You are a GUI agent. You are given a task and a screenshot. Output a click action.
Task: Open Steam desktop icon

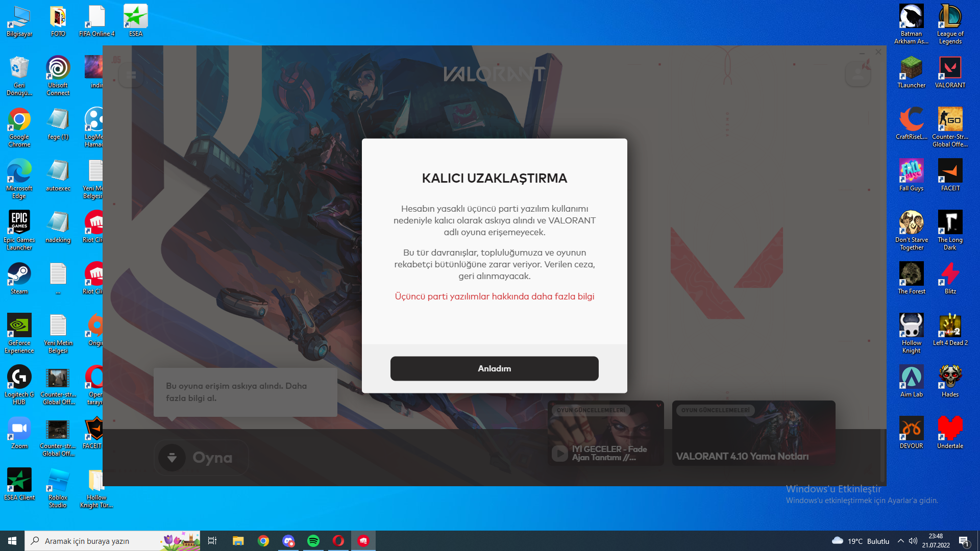point(19,274)
